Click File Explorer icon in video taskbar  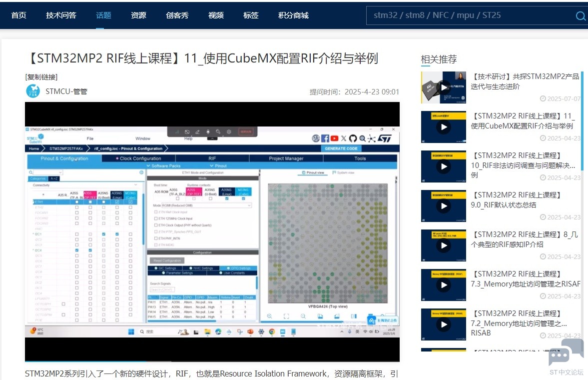[x=207, y=331]
